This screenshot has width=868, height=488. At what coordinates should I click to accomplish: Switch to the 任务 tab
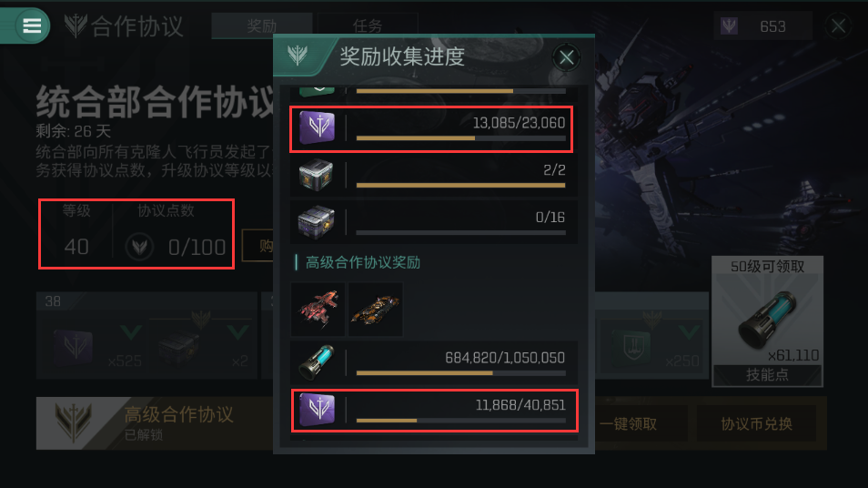pyautogui.click(x=368, y=25)
